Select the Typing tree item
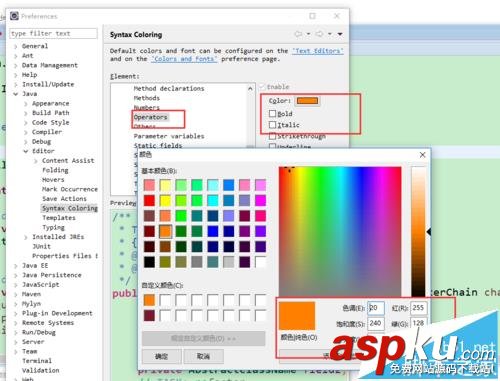 click(53, 227)
